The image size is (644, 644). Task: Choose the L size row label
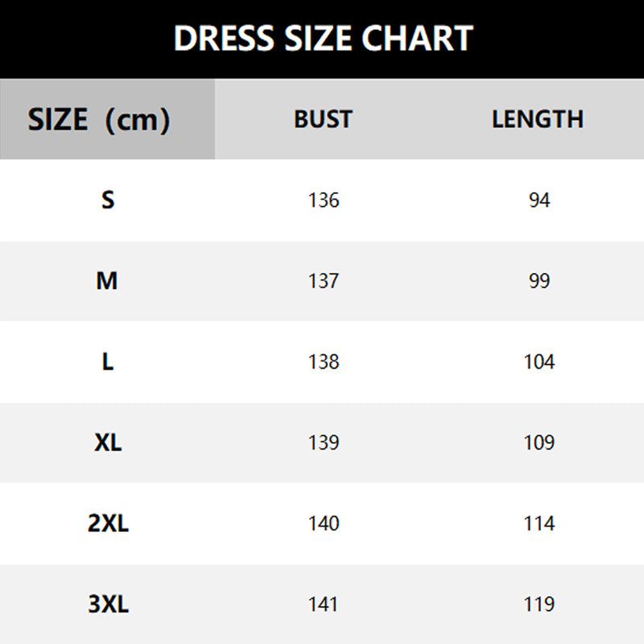[108, 361]
